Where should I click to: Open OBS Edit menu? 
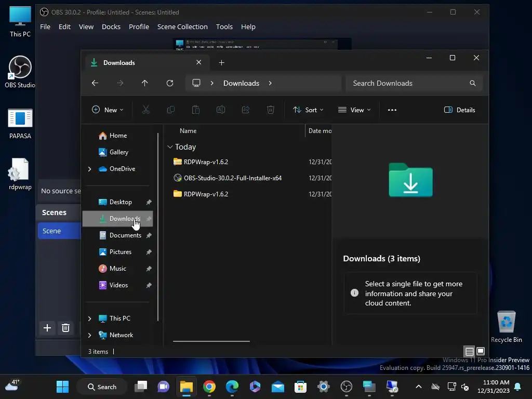point(64,27)
